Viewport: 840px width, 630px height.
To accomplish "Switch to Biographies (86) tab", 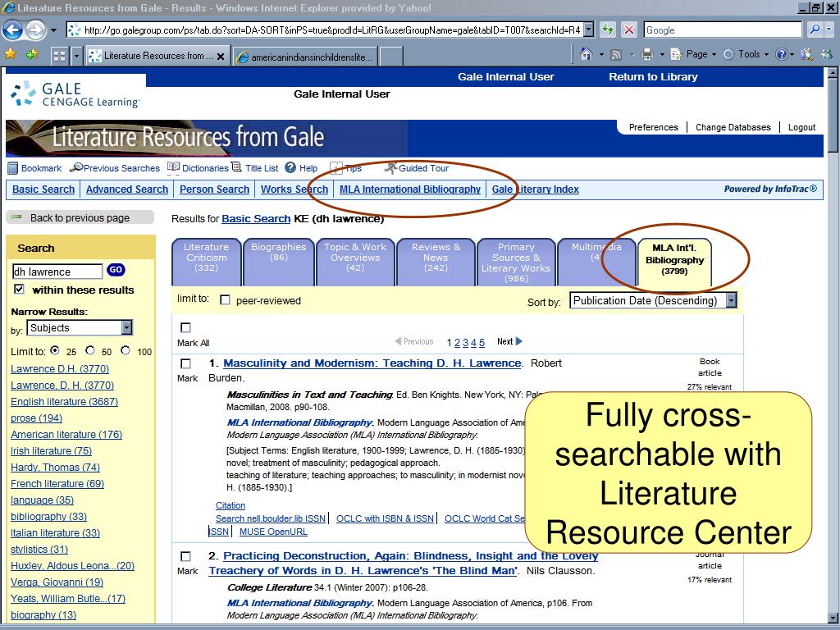I will click(x=279, y=262).
